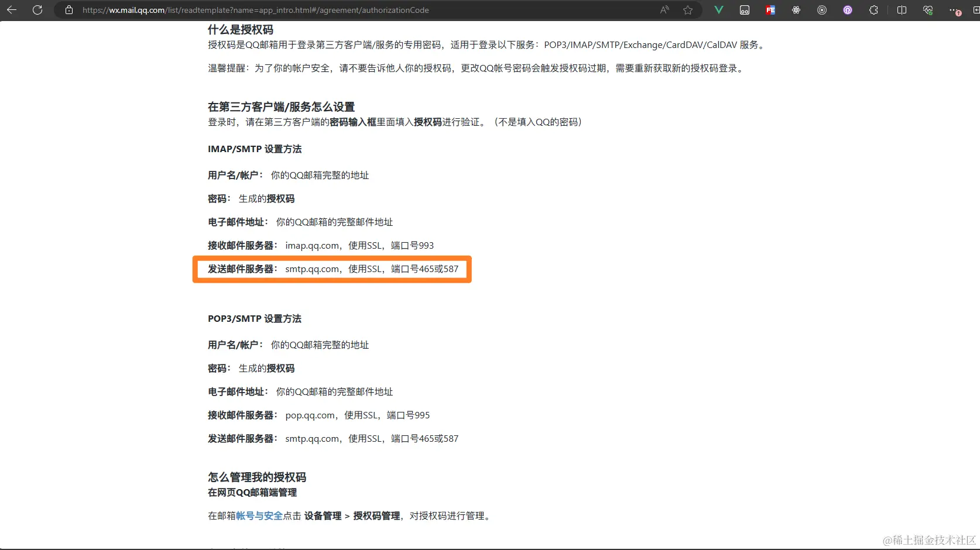Toggle split screen view icon
Screen dimensions: 980x550
(902, 10)
